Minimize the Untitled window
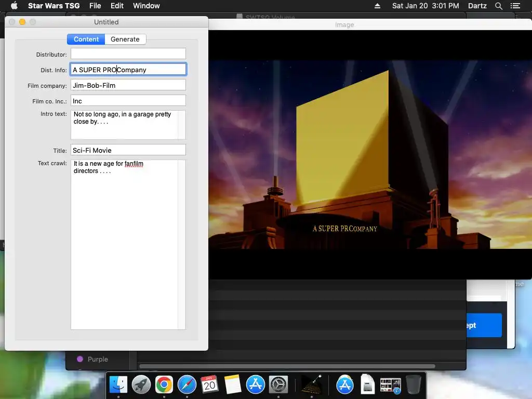Screen dimensions: 532x399 point(22,22)
